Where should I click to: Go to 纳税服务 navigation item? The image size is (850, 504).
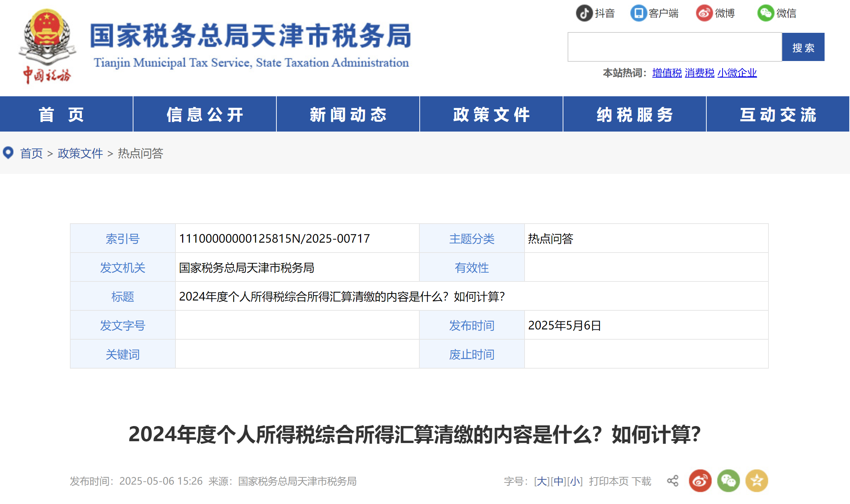(634, 114)
